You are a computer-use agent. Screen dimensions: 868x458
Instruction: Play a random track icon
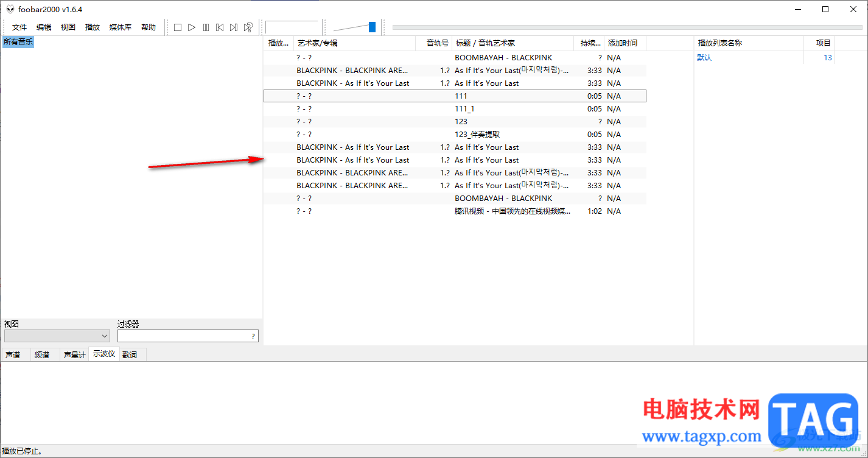248,27
